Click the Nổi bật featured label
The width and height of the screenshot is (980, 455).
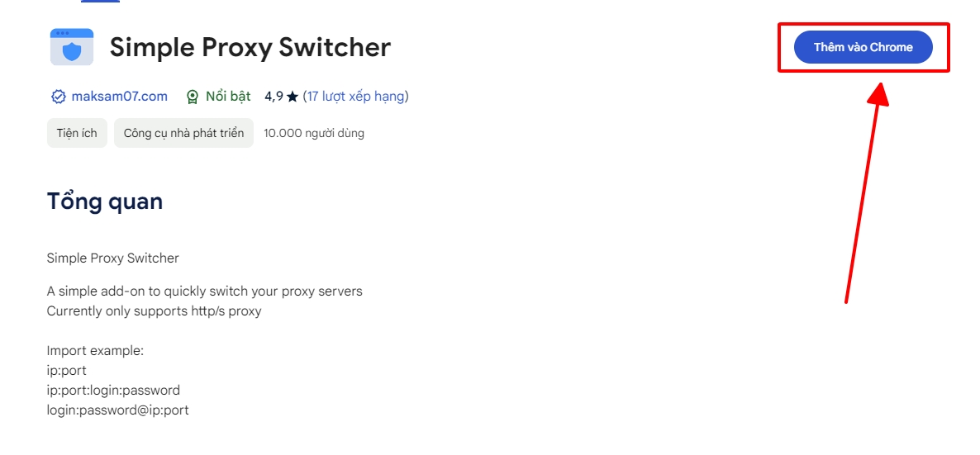point(228,97)
